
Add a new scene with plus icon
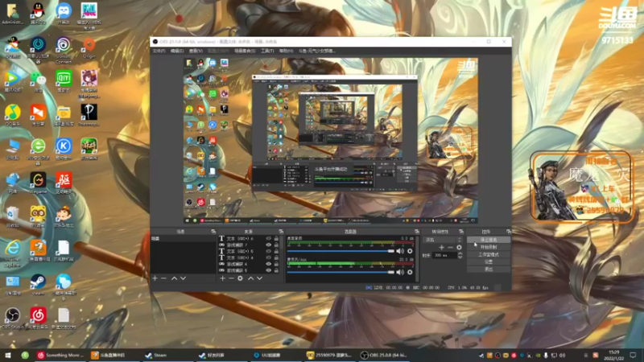coord(155,278)
